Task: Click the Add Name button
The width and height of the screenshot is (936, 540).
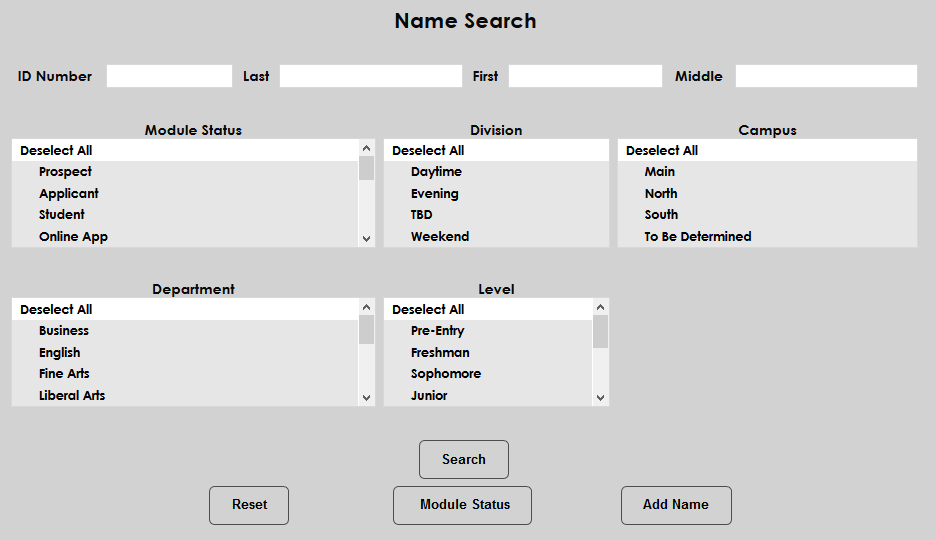Action: pyautogui.click(x=676, y=505)
